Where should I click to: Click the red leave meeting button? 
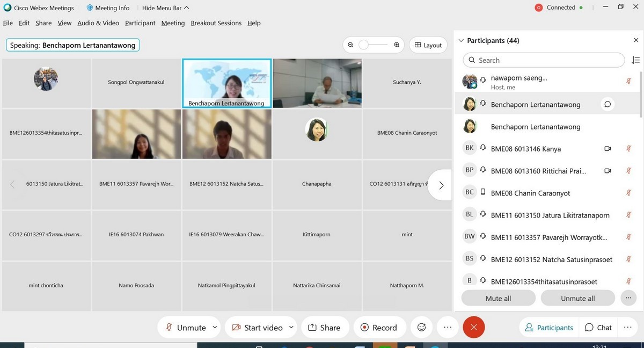tap(473, 327)
